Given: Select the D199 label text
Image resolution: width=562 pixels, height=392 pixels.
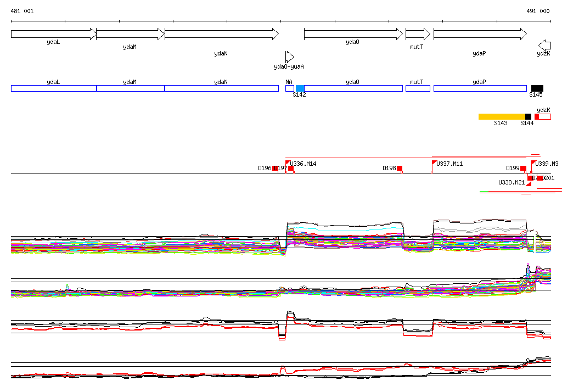Looking at the screenshot, I should point(513,168).
